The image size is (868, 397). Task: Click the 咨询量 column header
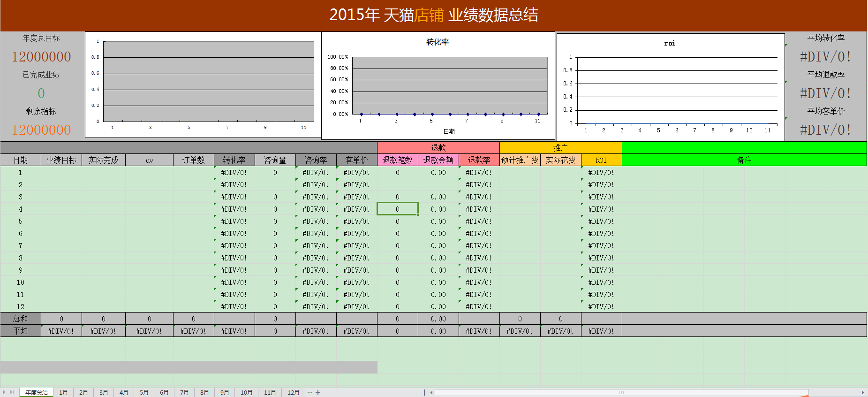275,160
